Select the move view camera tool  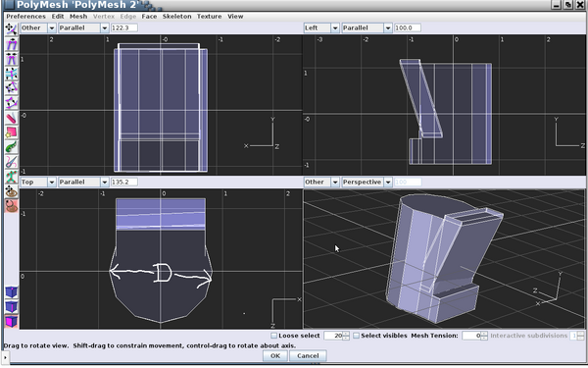click(11, 191)
